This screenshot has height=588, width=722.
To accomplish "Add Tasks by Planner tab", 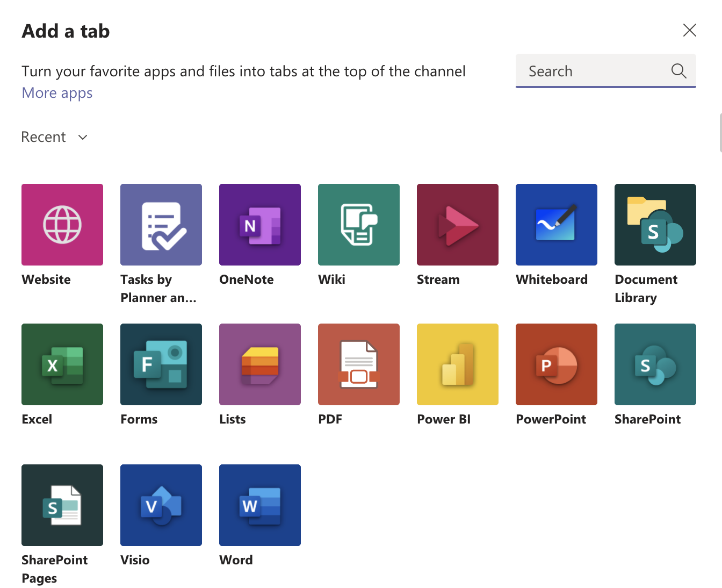I will click(161, 225).
